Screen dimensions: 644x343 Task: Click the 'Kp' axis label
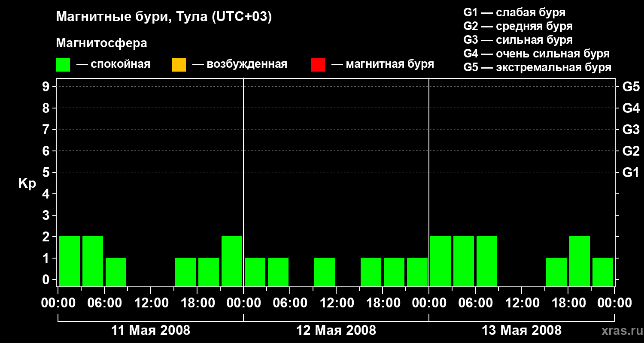pyautogui.click(x=27, y=184)
